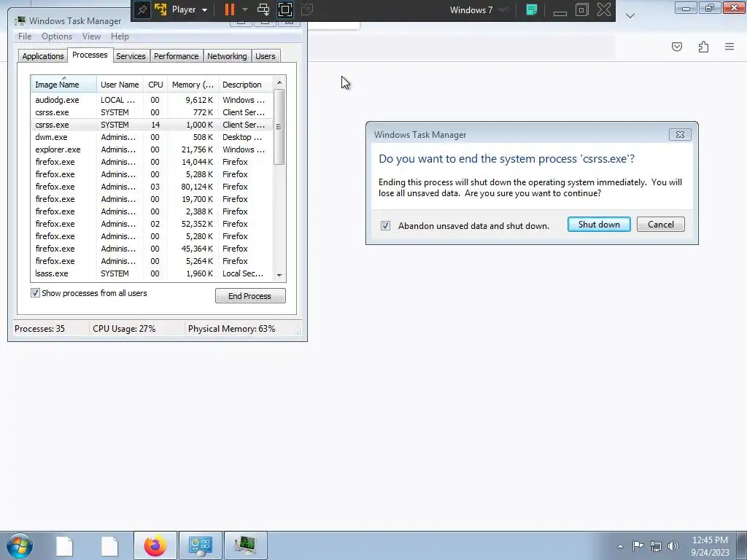Select the lsass.exe process row
This screenshot has height=560, width=747.
click(152, 273)
